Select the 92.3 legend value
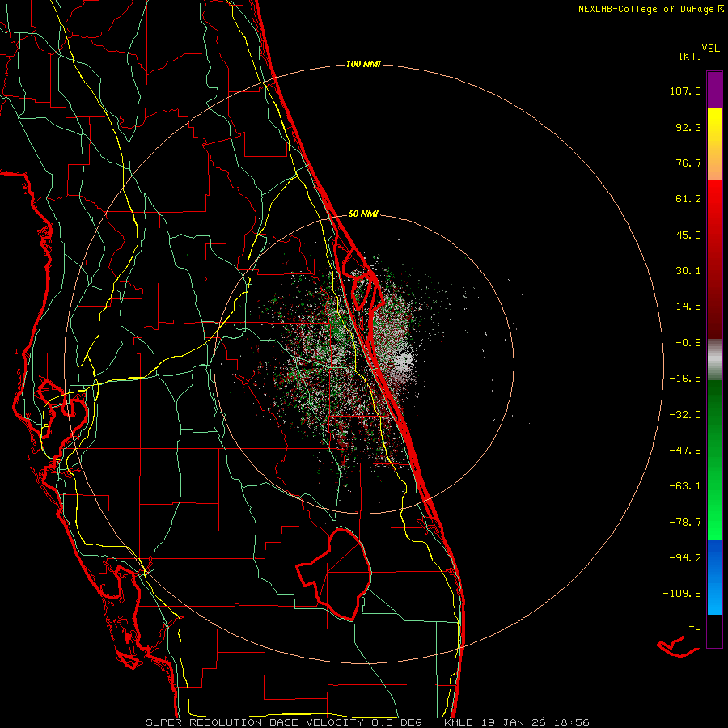The height and width of the screenshot is (728, 728). point(688,127)
